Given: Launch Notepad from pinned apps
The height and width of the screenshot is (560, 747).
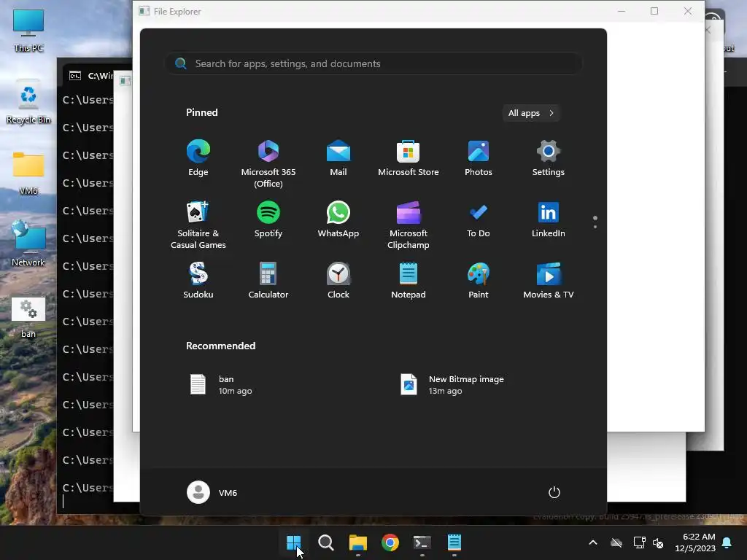Looking at the screenshot, I should [409, 281].
